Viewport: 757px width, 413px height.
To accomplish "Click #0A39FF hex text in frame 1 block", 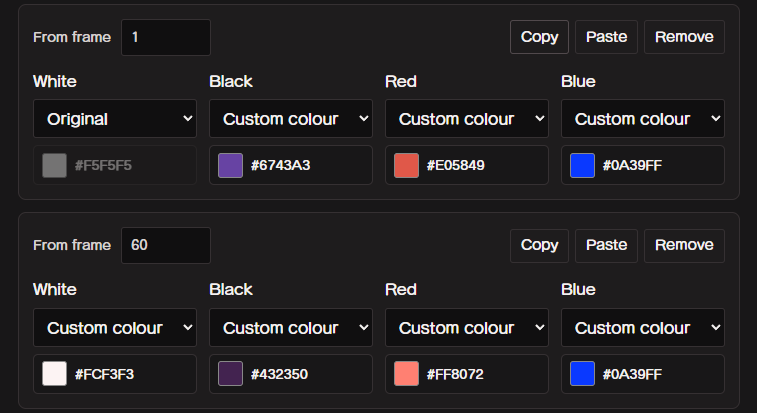I will coord(632,166).
